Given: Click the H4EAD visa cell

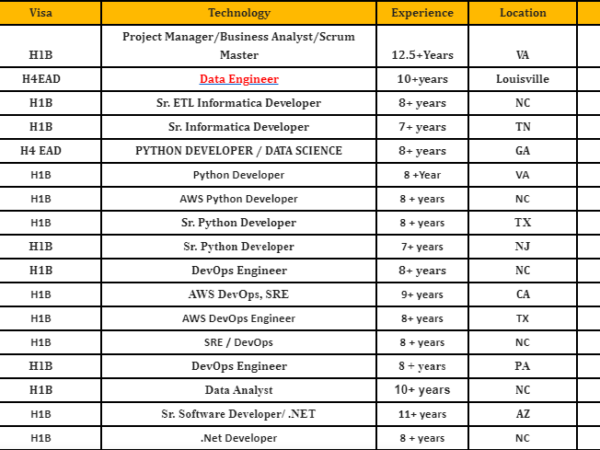Looking at the screenshot, I should (x=41, y=79).
